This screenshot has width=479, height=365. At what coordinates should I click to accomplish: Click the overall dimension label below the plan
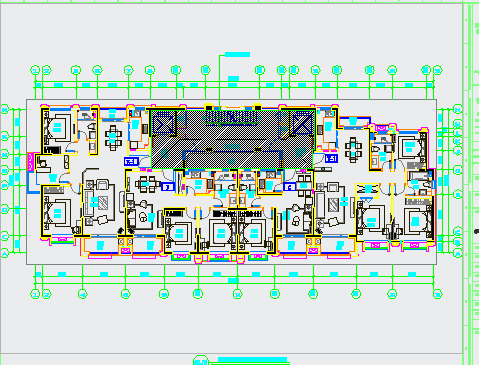click(233, 281)
